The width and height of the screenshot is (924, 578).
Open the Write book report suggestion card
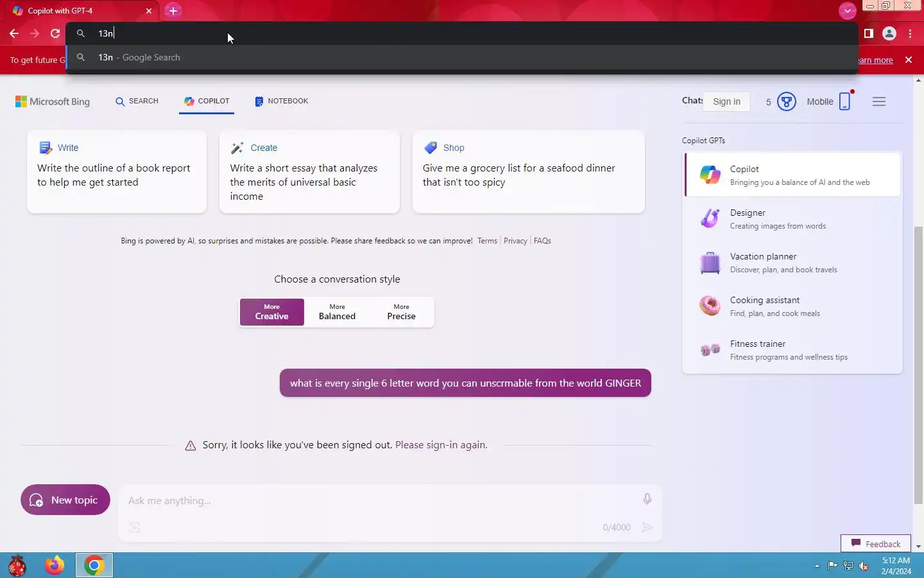pos(117,171)
